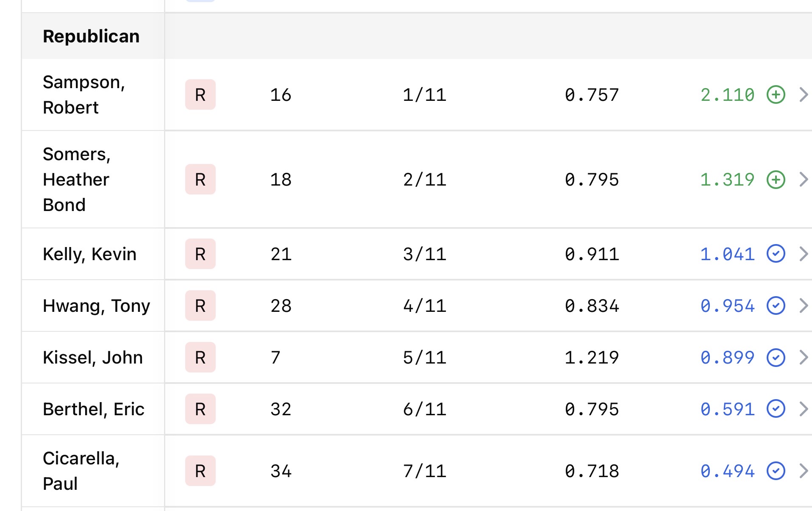Viewport: 812px width, 511px height.
Task: Click the check-circle icon beside Kelly's 1.041 score
Action: pyautogui.click(x=776, y=254)
